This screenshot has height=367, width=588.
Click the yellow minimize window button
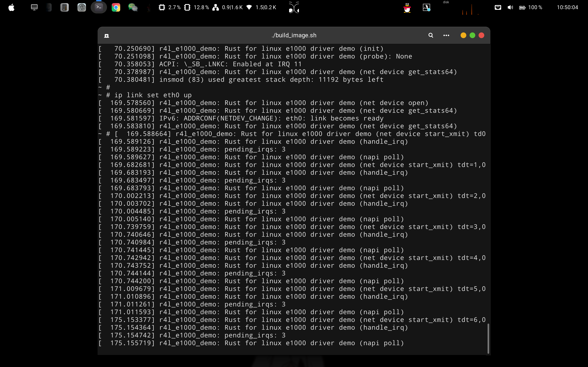tap(463, 35)
